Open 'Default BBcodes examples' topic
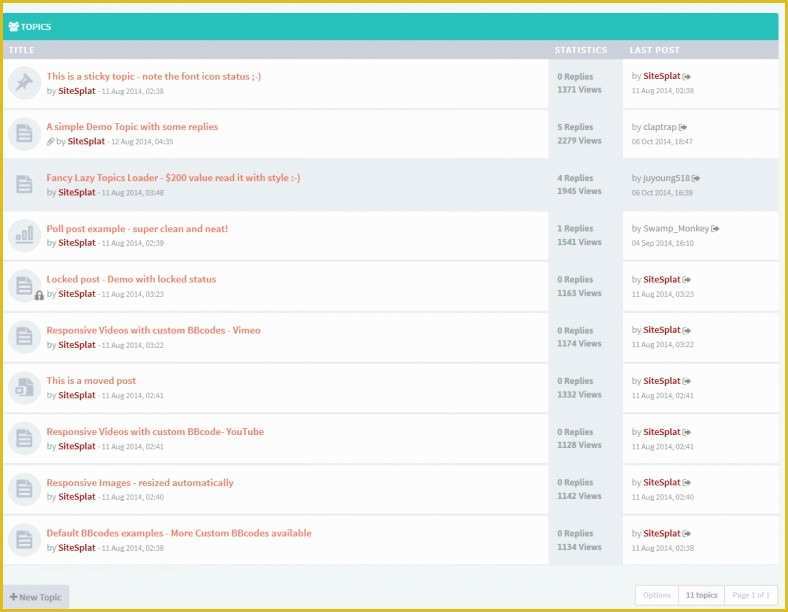788x612 pixels. click(x=179, y=533)
